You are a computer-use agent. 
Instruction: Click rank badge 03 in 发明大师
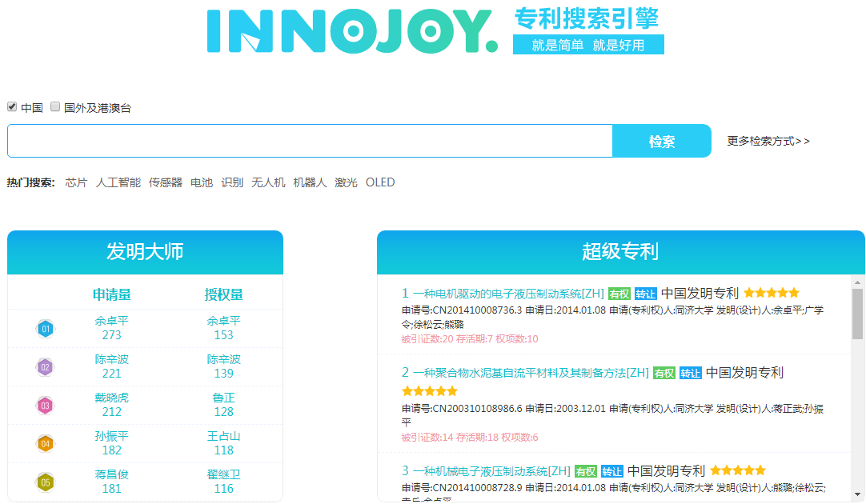coord(46,406)
